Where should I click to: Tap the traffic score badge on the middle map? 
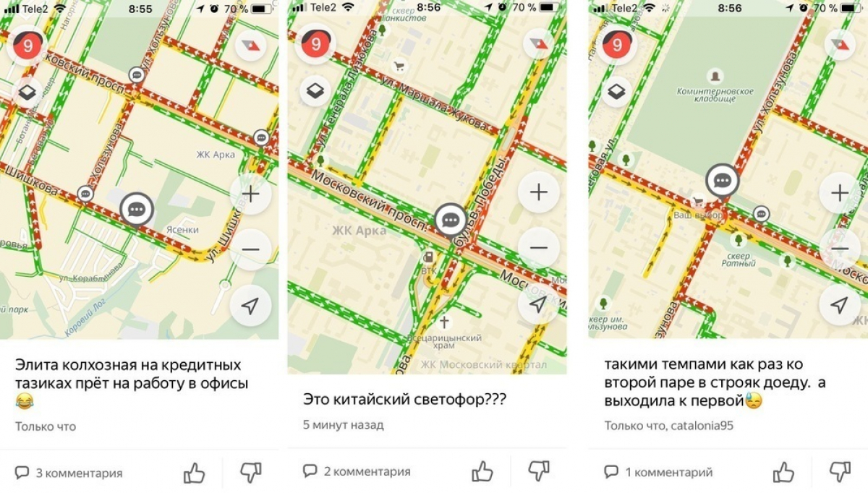click(x=315, y=45)
